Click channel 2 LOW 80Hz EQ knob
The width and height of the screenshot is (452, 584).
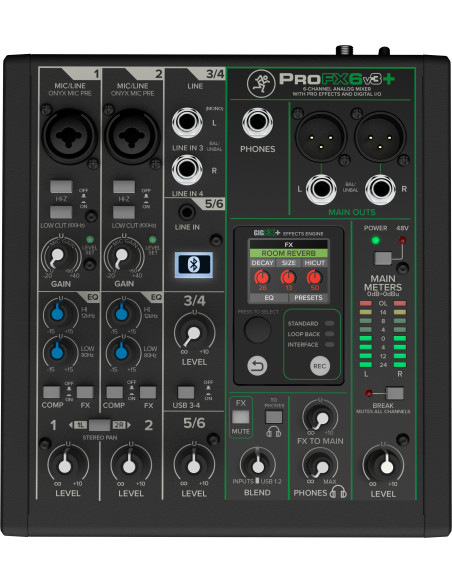(x=121, y=352)
